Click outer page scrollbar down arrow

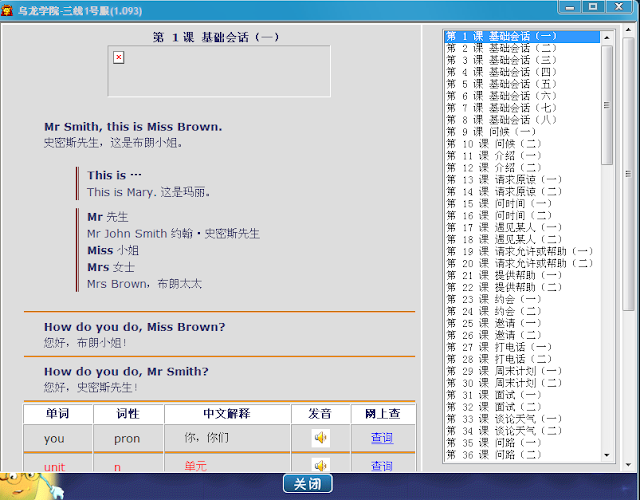coord(629,465)
